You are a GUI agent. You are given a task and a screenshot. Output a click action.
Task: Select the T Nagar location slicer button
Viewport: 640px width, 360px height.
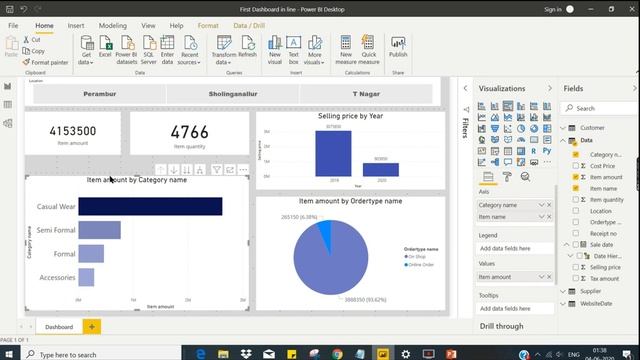(366, 94)
